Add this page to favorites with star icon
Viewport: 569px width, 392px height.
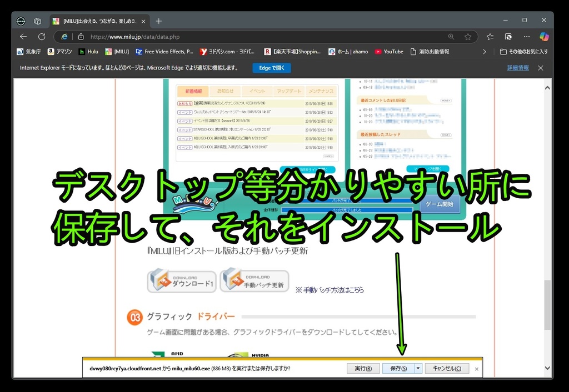[x=468, y=37]
